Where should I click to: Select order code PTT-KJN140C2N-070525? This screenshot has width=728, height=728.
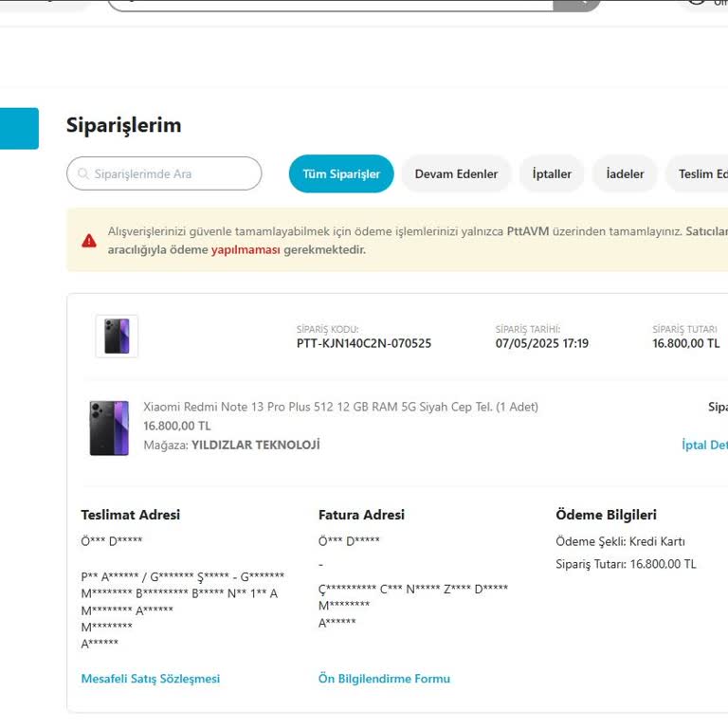[364, 343]
